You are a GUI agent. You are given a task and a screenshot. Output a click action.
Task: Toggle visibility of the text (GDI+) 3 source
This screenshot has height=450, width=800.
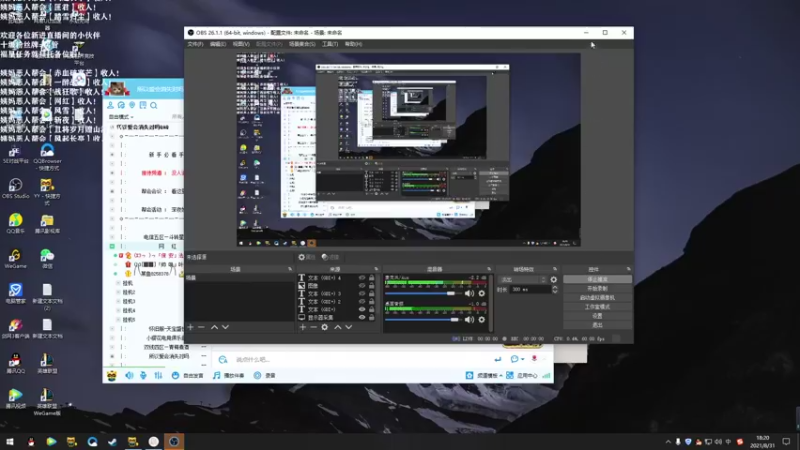[x=362, y=294]
